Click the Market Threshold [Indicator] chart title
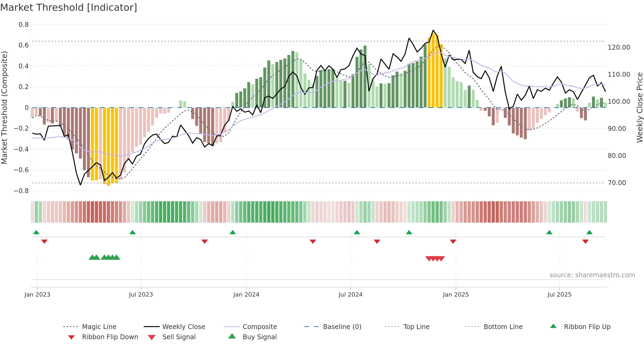The image size is (644, 362). tap(69, 8)
